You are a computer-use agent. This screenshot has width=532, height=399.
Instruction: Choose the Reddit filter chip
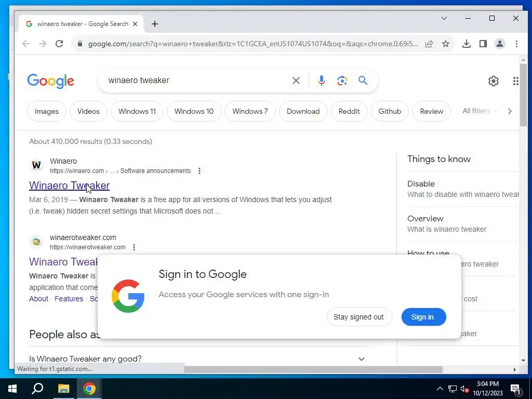pyautogui.click(x=349, y=111)
